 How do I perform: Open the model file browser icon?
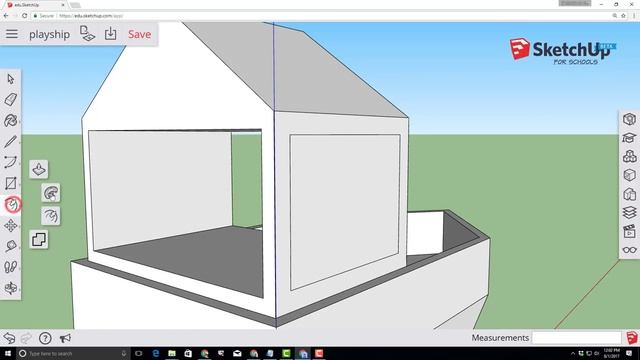[87, 33]
